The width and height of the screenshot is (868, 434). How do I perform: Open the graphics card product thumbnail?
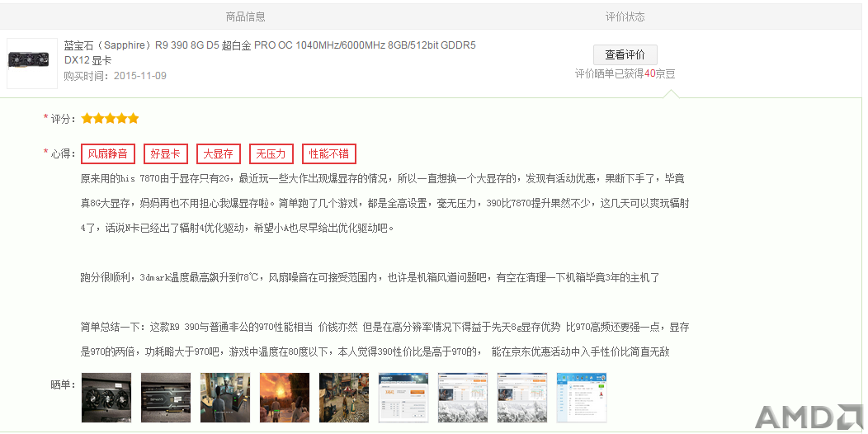tap(32, 63)
